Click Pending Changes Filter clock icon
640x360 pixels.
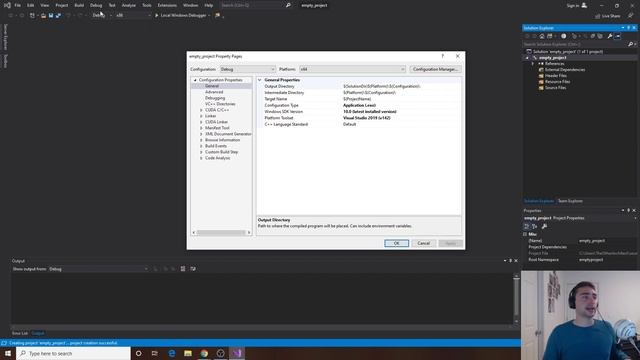[564, 36]
